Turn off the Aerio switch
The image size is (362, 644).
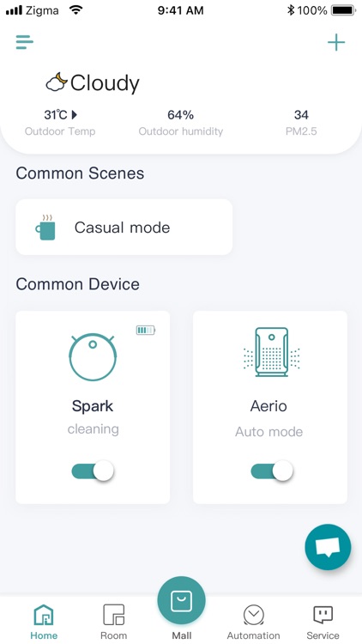click(272, 471)
